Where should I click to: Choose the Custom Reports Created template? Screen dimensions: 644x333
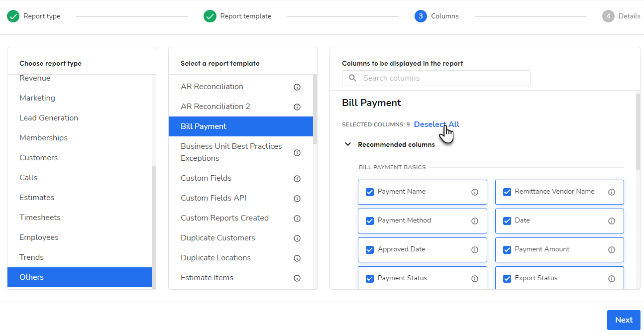tap(241, 218)
